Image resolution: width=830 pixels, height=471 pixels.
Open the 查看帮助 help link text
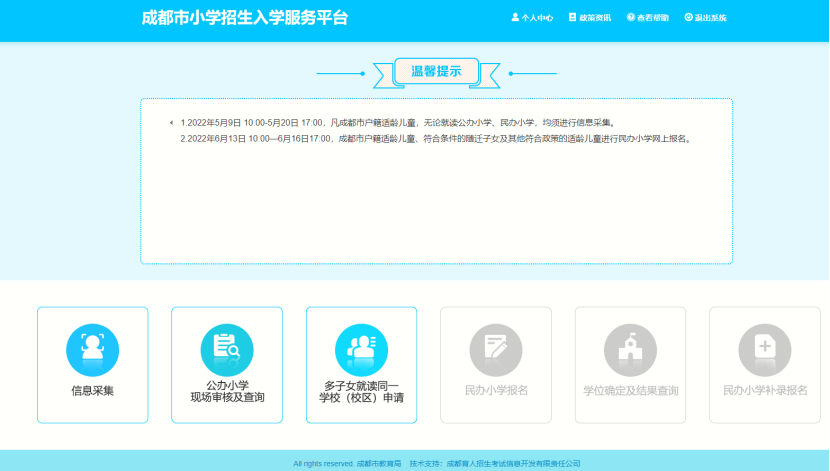pyautogui.click(x=653, y=18)
